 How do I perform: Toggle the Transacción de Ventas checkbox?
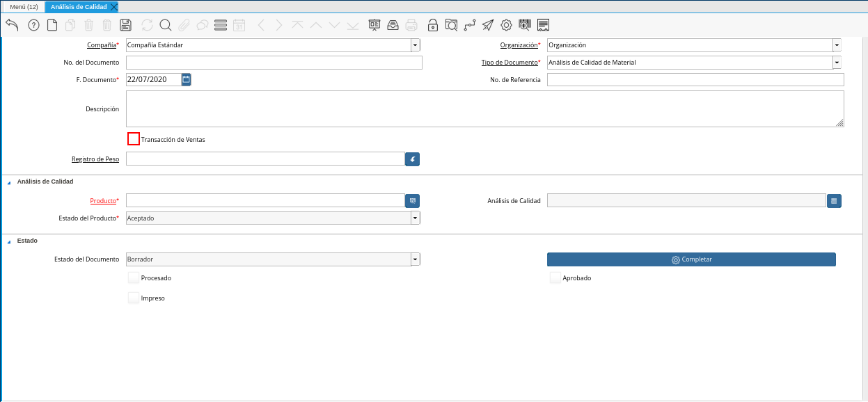[134, 139]
